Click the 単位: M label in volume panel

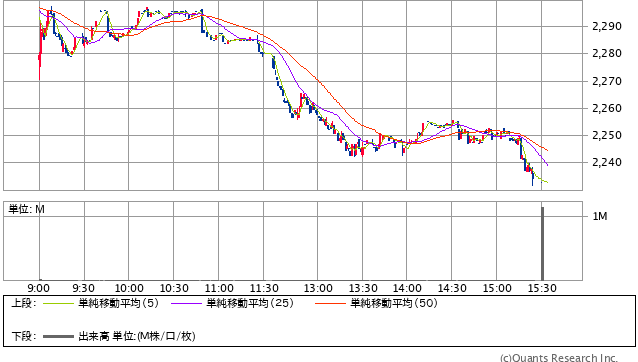click(26, 209)
